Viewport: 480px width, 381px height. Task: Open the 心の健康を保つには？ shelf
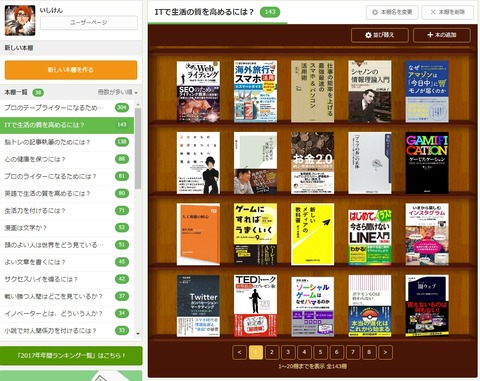(x=67, y=159)
